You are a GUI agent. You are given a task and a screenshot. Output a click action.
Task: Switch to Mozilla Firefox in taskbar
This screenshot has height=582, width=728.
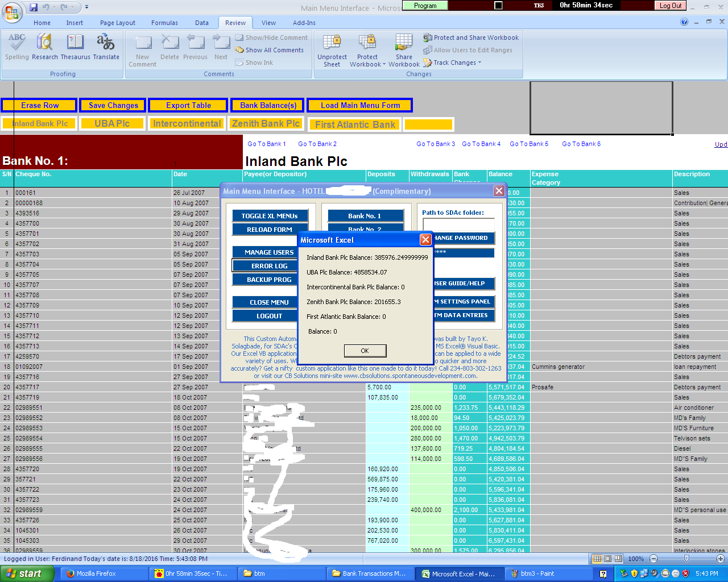click(105, 573)
